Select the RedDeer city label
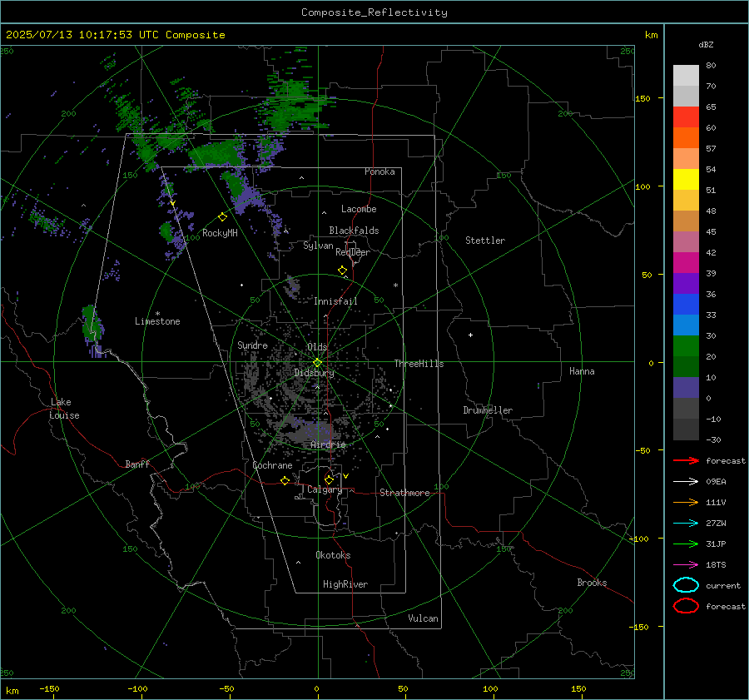 coord(353,252)
